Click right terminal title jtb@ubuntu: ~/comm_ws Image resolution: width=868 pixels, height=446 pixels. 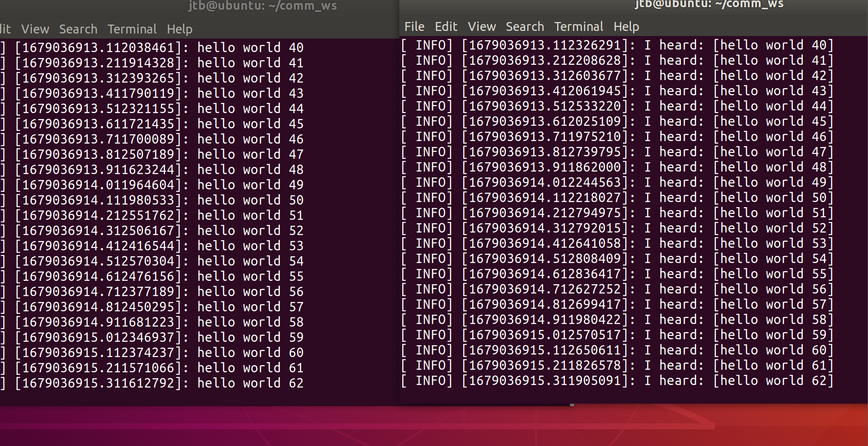tap(709, 4)
